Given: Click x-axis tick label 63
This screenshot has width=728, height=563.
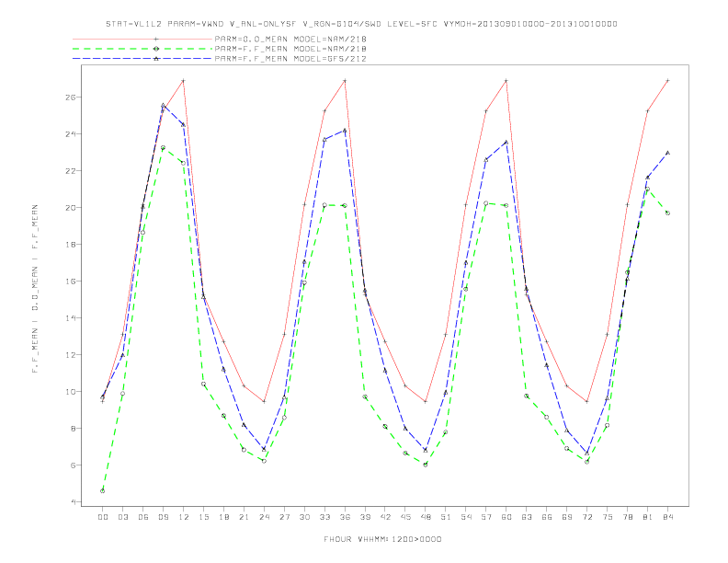Looking at the screenshot, I should pyautogui.click(x=527, y=517).
